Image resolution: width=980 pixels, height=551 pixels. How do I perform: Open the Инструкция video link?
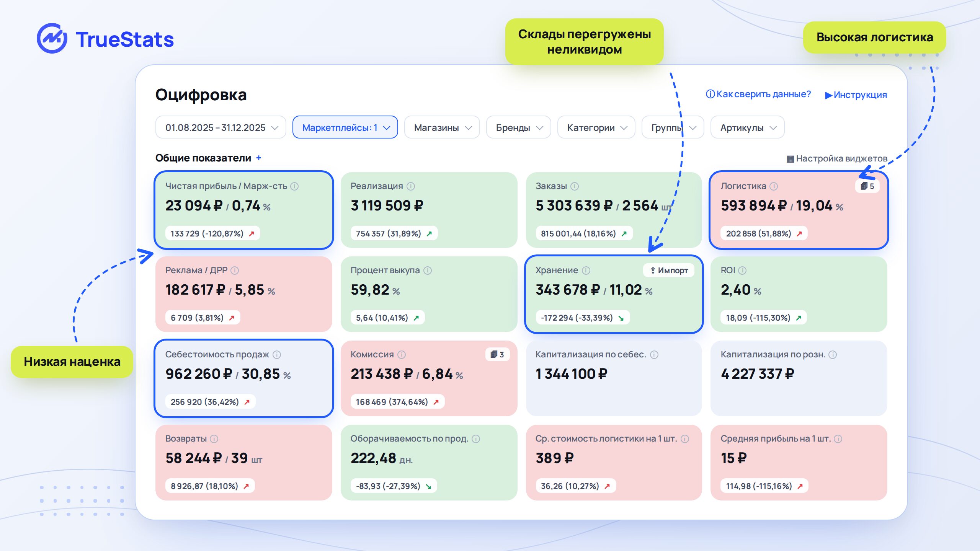click(x=856, y=95)
